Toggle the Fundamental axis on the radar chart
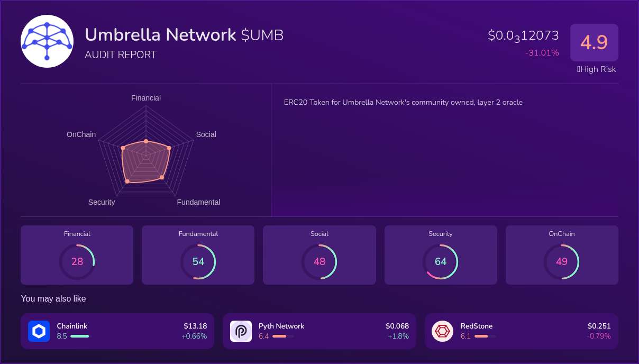The image size is (639, 364). [x=198, y=202]
